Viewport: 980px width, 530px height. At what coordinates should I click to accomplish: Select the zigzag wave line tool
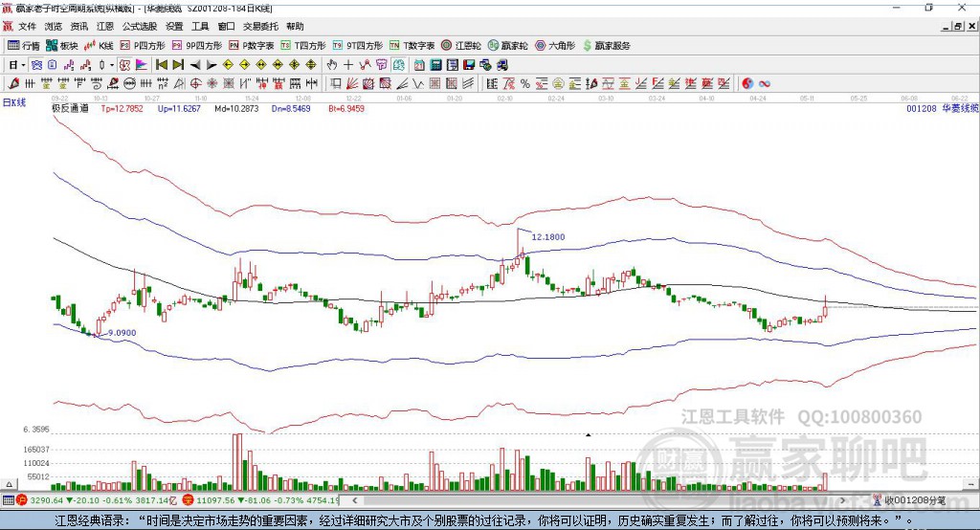pyautogui.click(x=418, y=84)
